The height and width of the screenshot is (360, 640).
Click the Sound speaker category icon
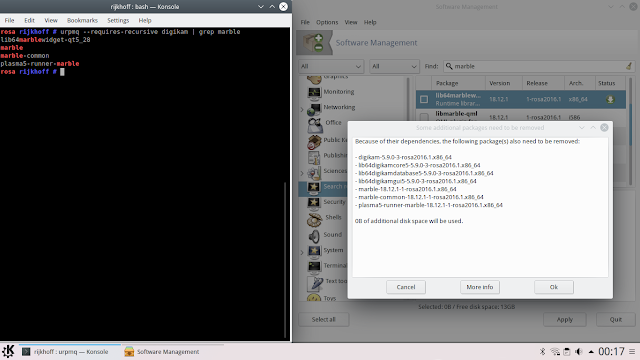click(314, 236)
